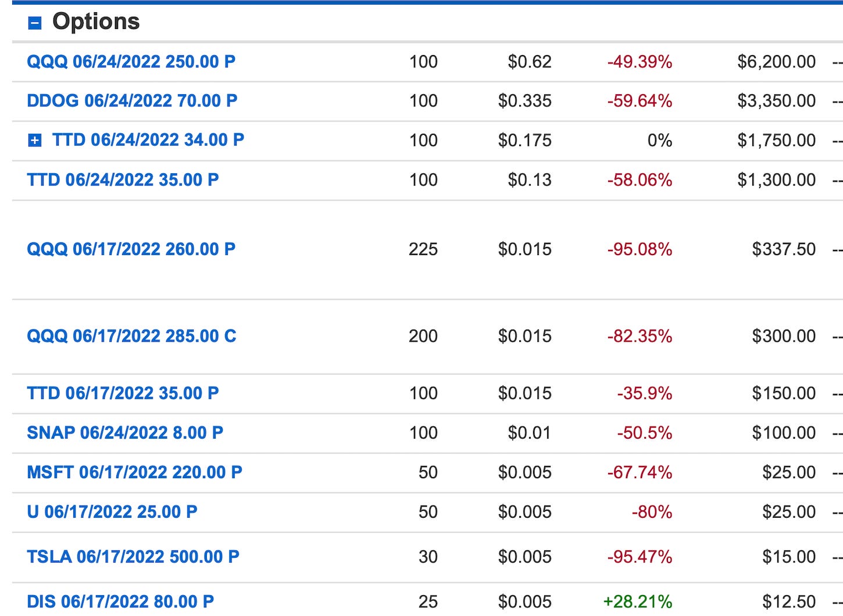Select the $337.50 value
Viewport: 843px width, 616px height.
pos(784,249)
